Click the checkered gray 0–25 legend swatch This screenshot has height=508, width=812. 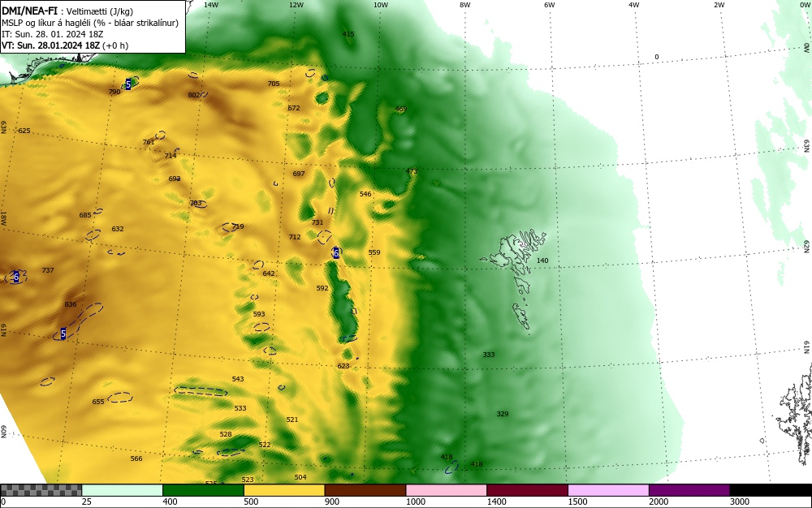pyautogui.click(x=41, y=490)
